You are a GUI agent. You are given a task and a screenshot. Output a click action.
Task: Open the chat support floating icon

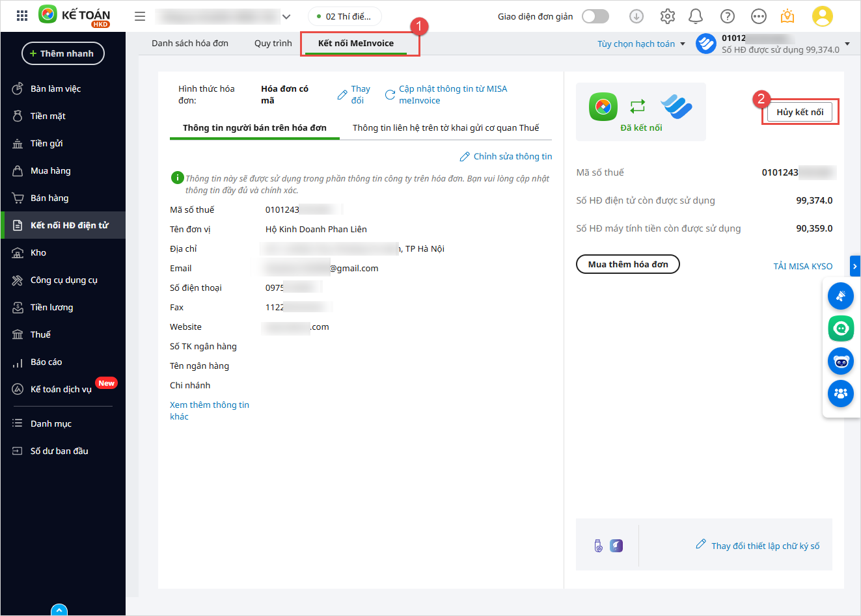point(840,328)
